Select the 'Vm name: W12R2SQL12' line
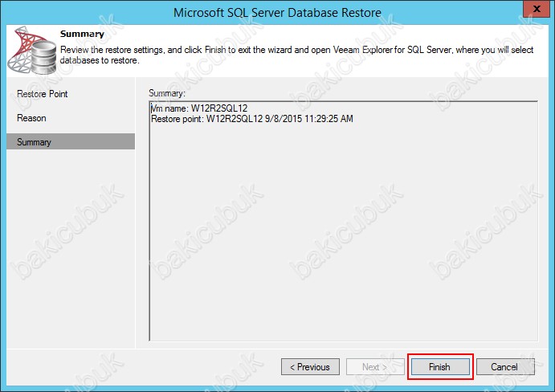This screenshot has width=555, height=392. (x=199, y=108)
